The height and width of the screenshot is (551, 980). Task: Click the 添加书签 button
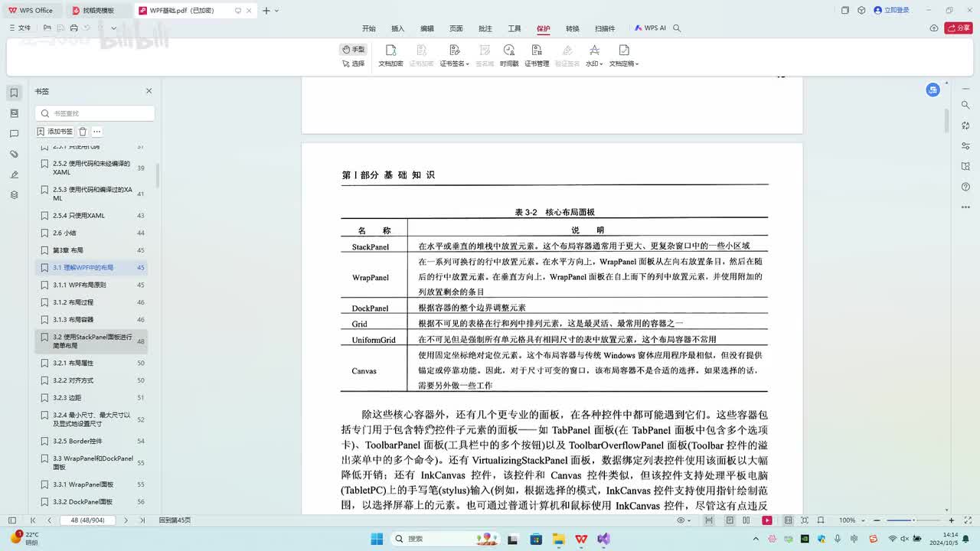(x=55, y=132)
